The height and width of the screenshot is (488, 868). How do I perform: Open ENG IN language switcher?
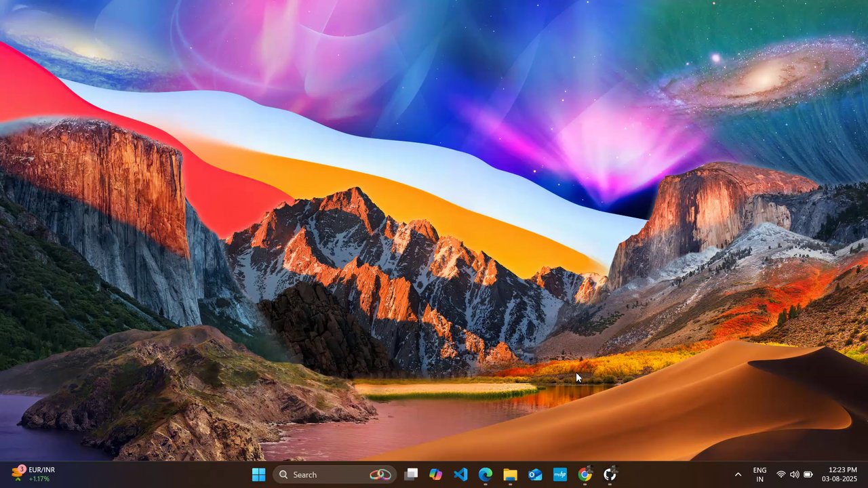point(759,474)
